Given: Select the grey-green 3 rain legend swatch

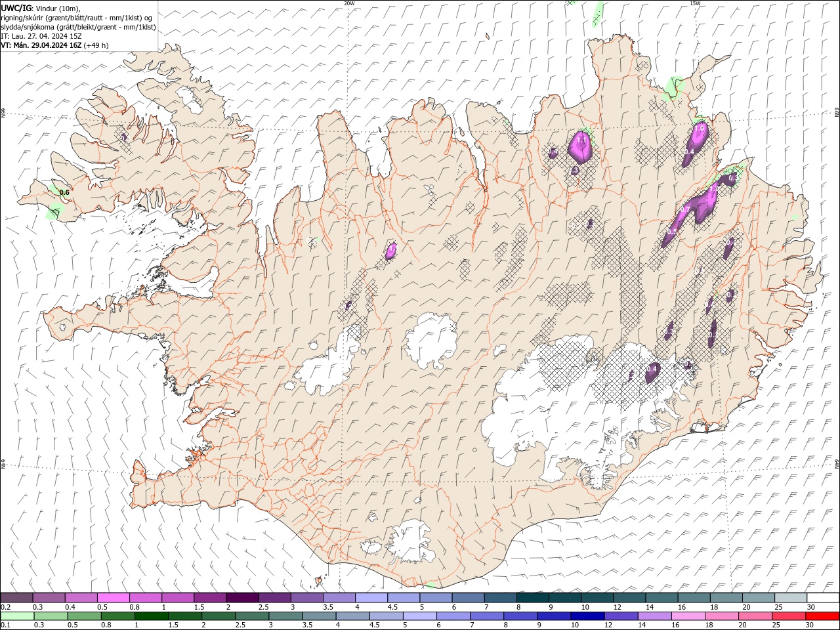Looking at the screenshot, I should click(x=285, y=616).
